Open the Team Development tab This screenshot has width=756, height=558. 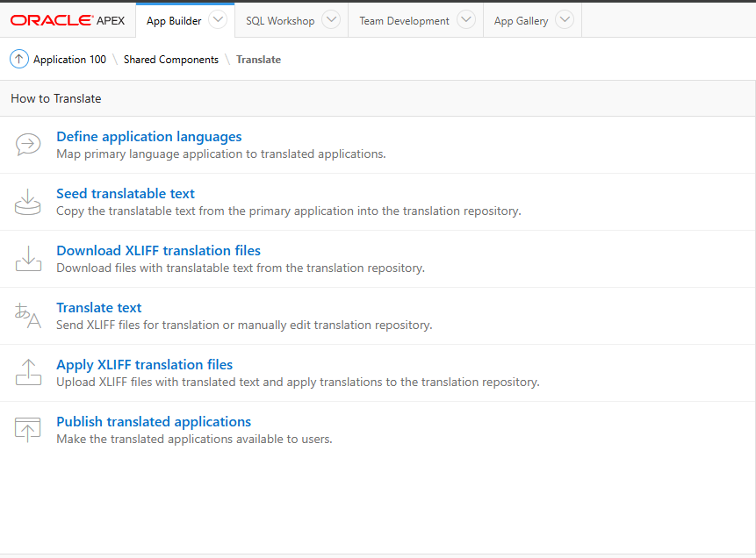coord(404,20)
